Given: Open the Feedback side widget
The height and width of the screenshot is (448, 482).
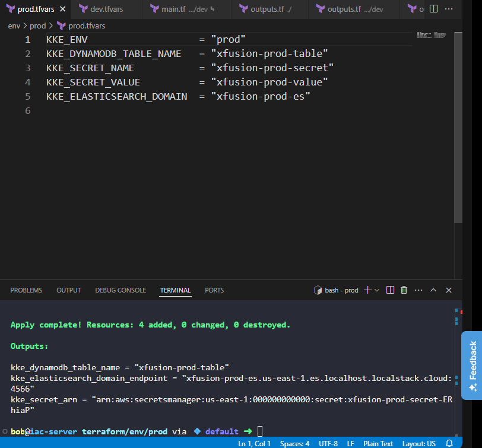Looking at the screenshot, I should tap(473, 366).
